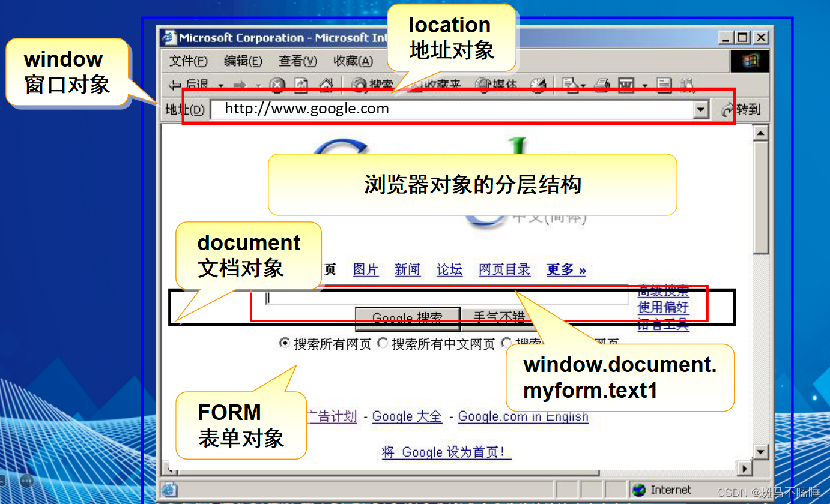This screenshot has height=504, width=830.
Task: Expand the Back button history dropdown arrow
Action: [221, 86]
